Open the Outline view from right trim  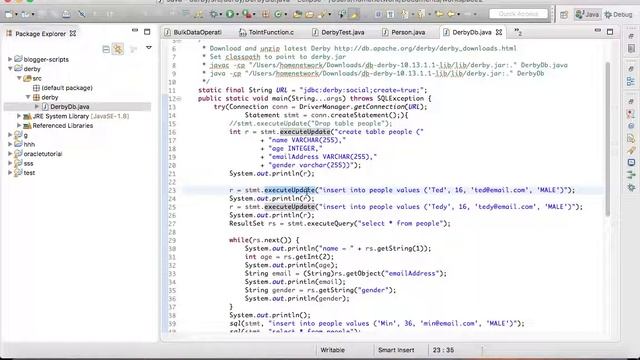(631, 81)
